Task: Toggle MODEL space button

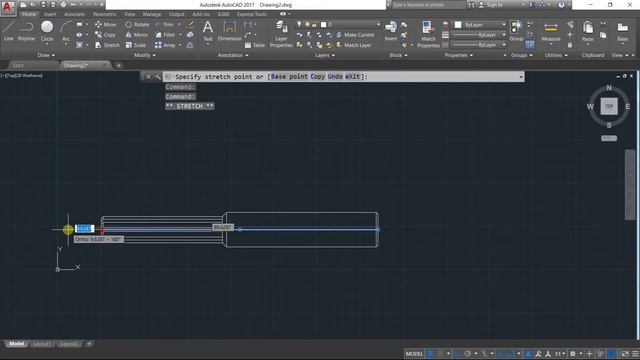Action: (414, 353)
